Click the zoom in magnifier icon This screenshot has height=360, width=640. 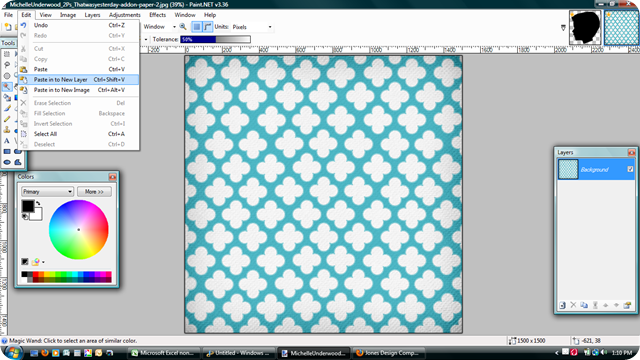tap(183, 27)
